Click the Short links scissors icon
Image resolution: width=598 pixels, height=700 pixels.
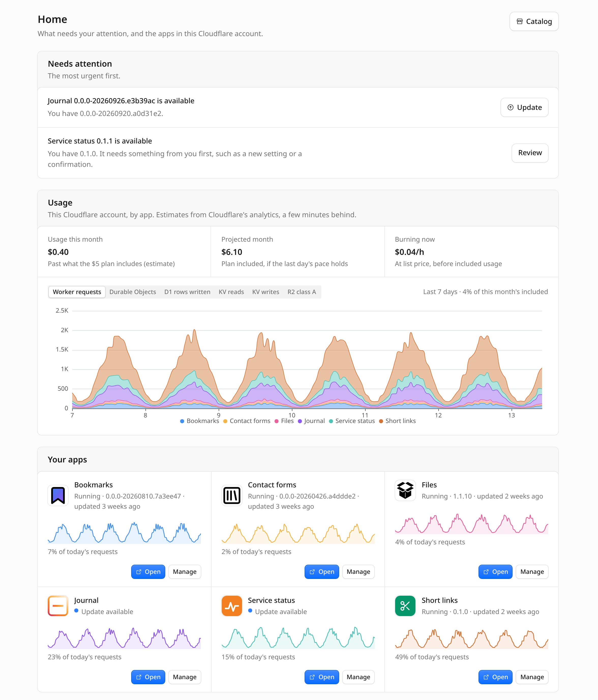(405, 606)
